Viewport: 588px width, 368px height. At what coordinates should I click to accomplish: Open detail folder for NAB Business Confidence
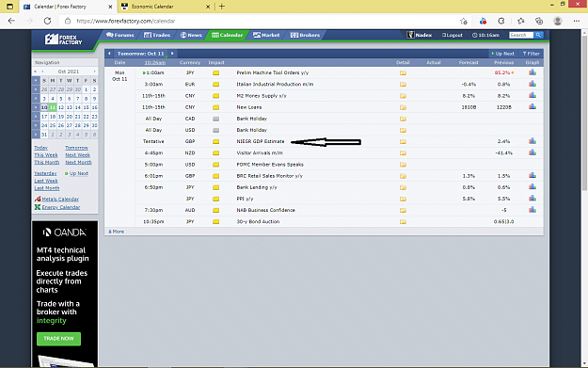click(403, 211)
